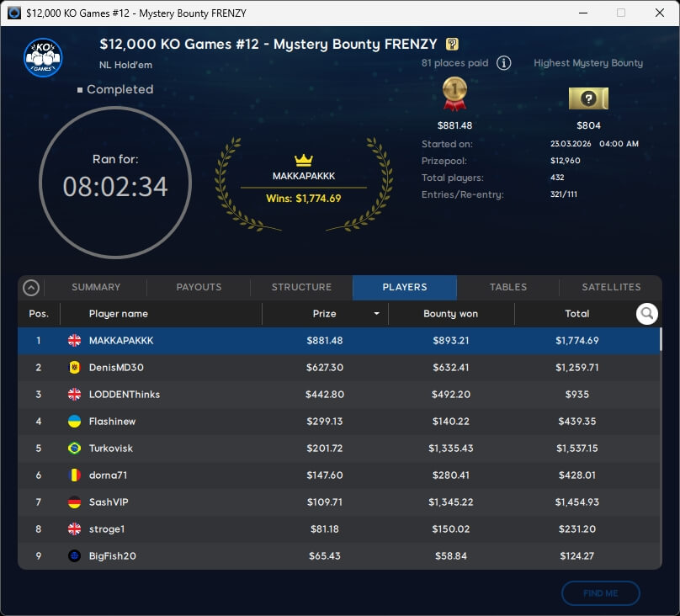
Task: Click the KO Games logo icon
Action: pos(42,57)
